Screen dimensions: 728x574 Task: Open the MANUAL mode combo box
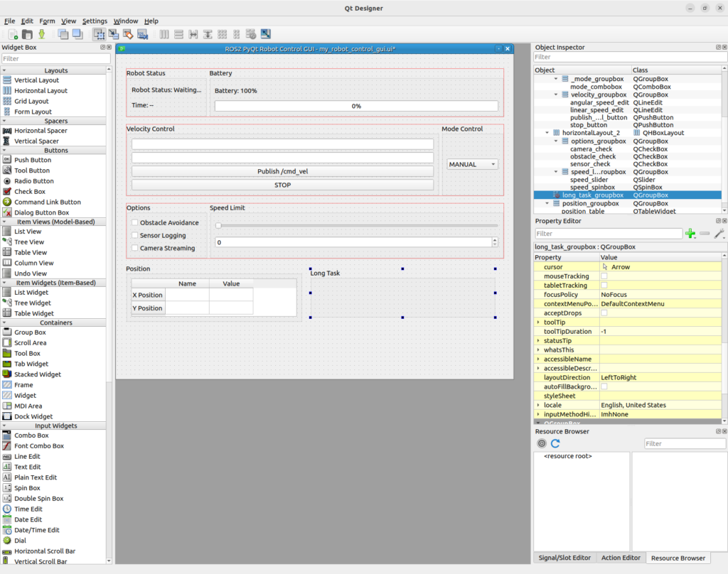[x=472, y=164]
